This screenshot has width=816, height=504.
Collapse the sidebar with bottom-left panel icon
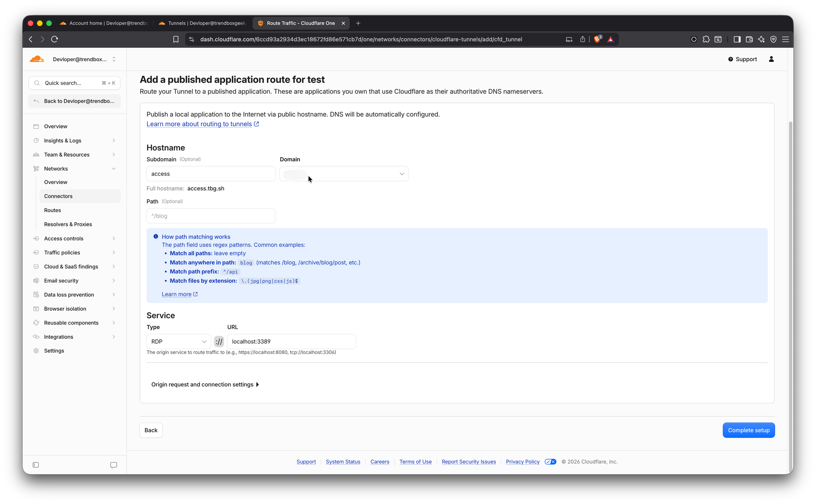tap(36, 465)
